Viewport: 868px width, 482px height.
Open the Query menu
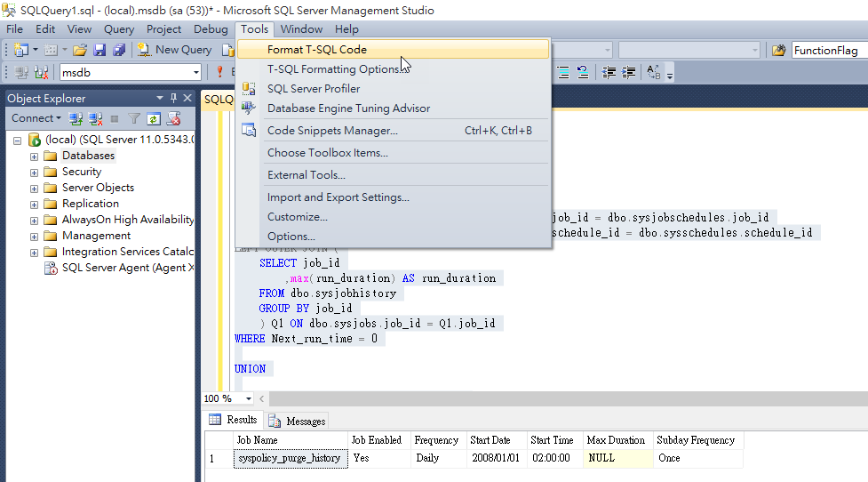(x=119, y=29)
